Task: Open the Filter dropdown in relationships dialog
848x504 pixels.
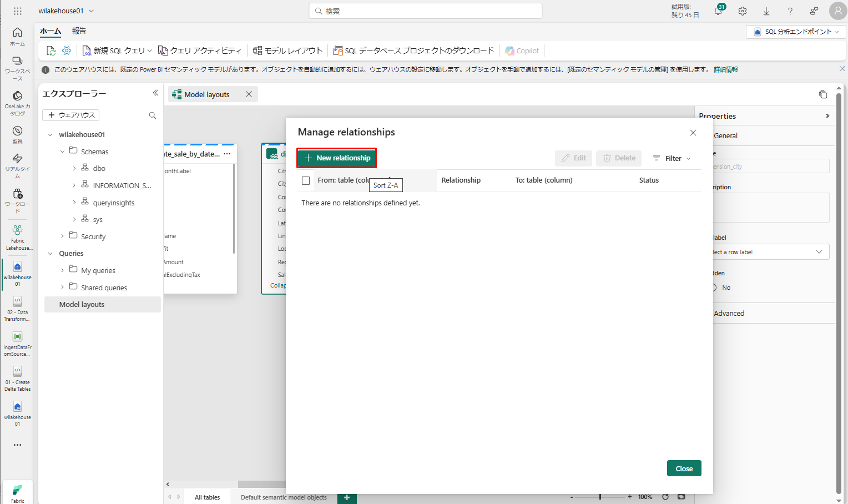Action: [672, 158]
